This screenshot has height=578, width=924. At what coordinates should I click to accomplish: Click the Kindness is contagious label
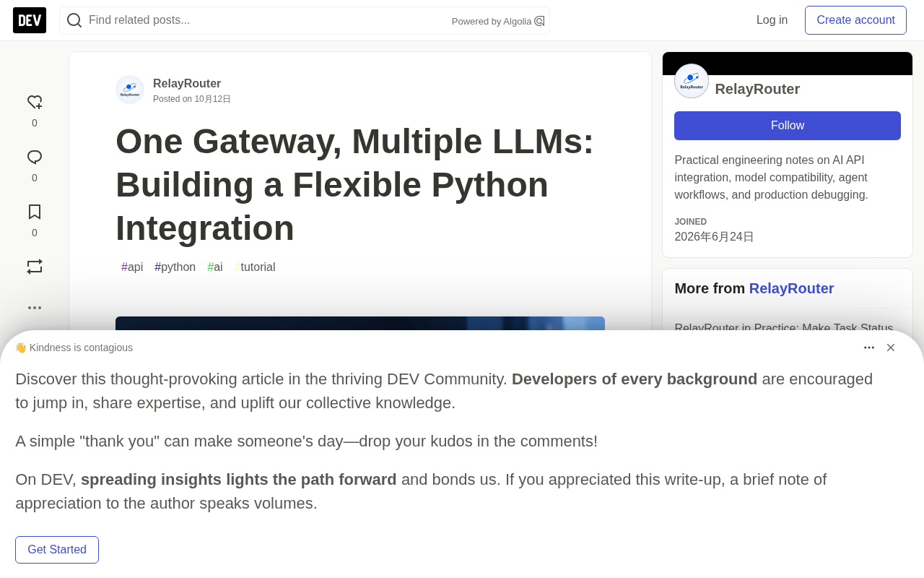74,348
